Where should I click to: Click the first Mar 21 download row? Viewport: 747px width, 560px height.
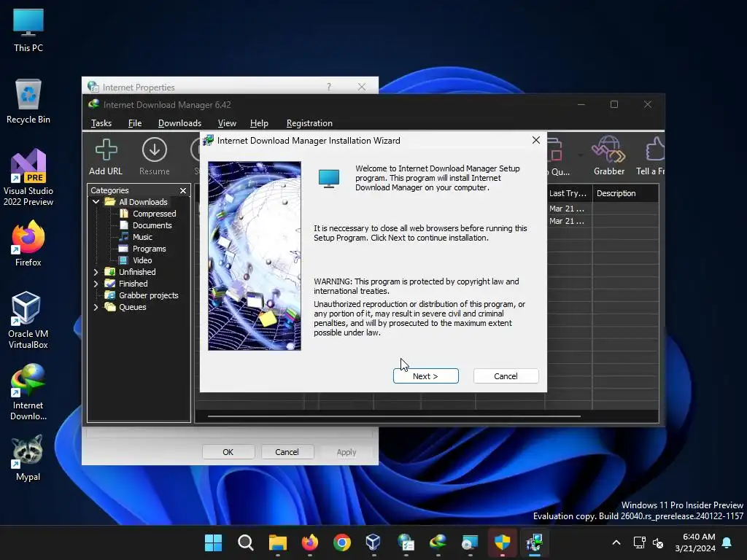pyautogui.click(x=566, y=209)
